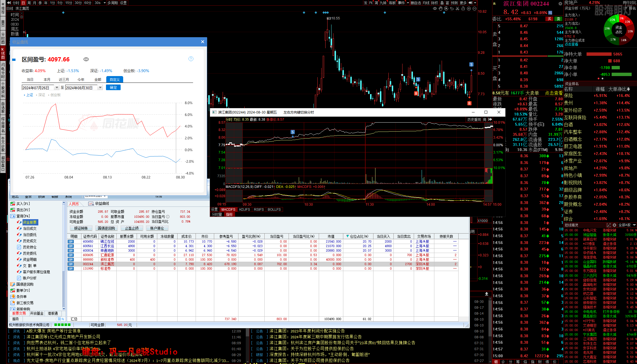Click the 历史重现 button in intraday window
The width and height of the screenshot is (637, 364).
pyautogui.click(x=474, y=119)
